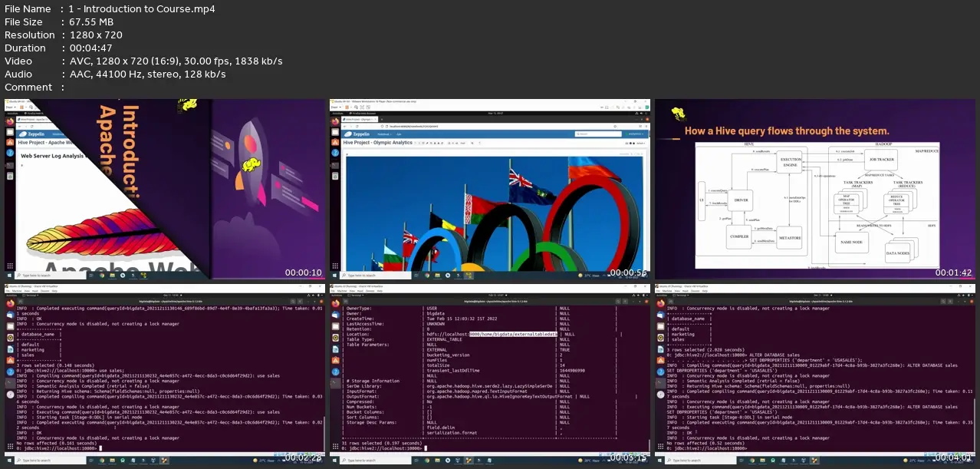Click VMware pause button in 00:00:10 frame
This screenshot has height=469, width=980.
pos(21,107)
